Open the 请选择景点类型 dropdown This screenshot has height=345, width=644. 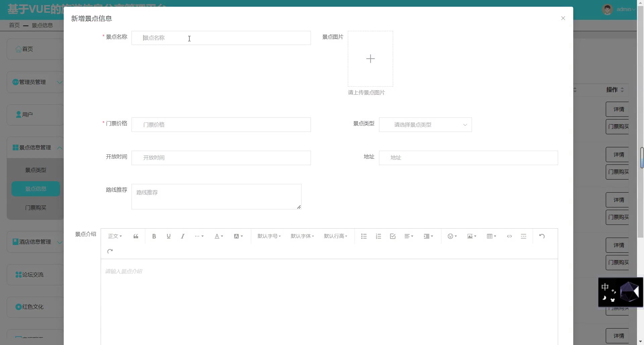425,125
